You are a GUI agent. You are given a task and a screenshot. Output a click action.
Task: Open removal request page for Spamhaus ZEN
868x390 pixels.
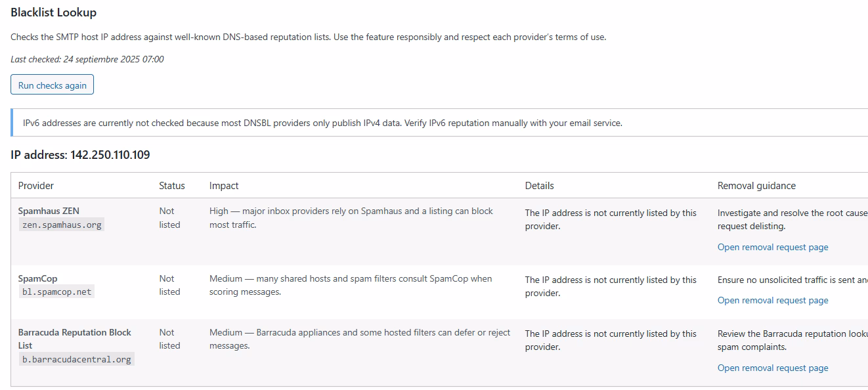point(772,248)
